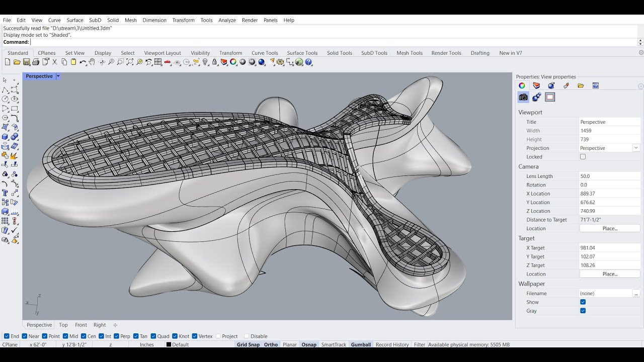
Task: Toggle the End osnap checkbox
Action: [7, 336]
